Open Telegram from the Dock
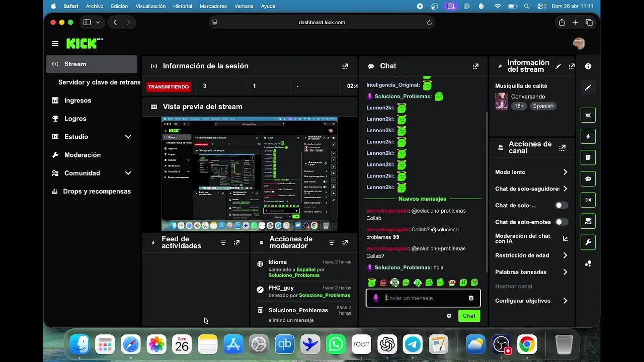This screenshot has height=362, width=644. [x=413, y=344]
